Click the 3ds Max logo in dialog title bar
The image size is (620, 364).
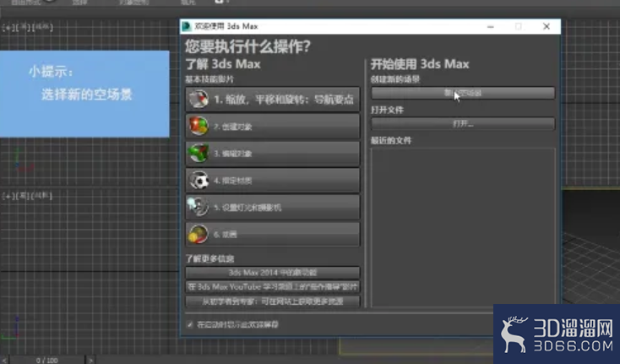pos(186,26)
